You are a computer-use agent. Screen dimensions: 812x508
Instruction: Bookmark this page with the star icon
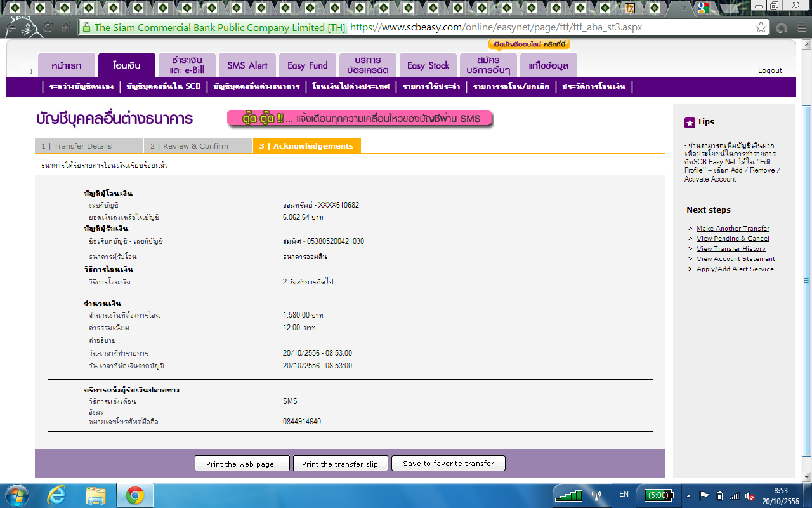[x=761, y=27]
